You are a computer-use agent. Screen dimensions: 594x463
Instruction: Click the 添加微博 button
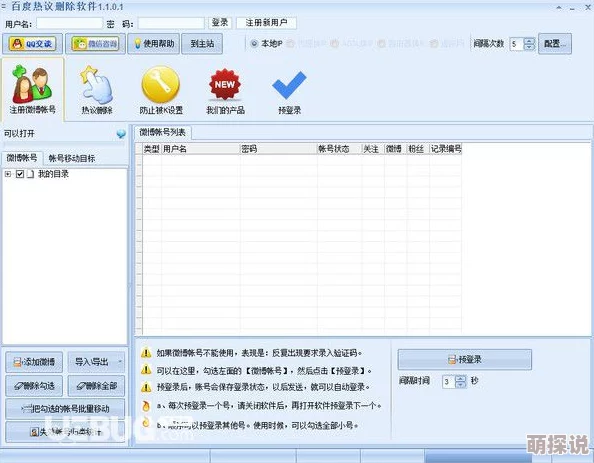(34, 362)
